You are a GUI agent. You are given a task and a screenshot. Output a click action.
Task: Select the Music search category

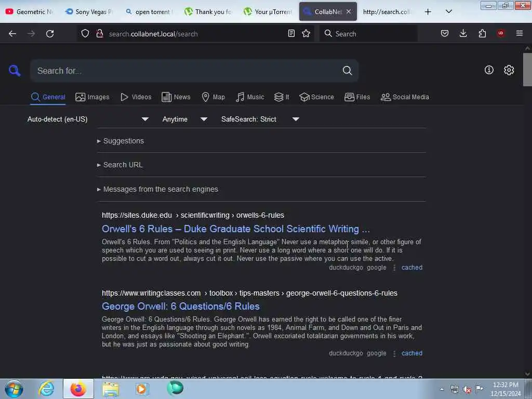tap(250, 97)
